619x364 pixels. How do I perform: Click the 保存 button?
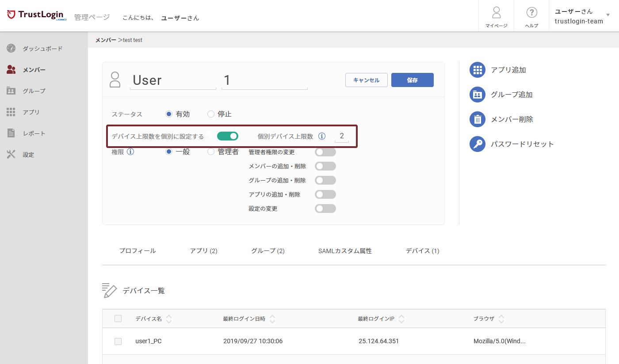tap(413, 80)
